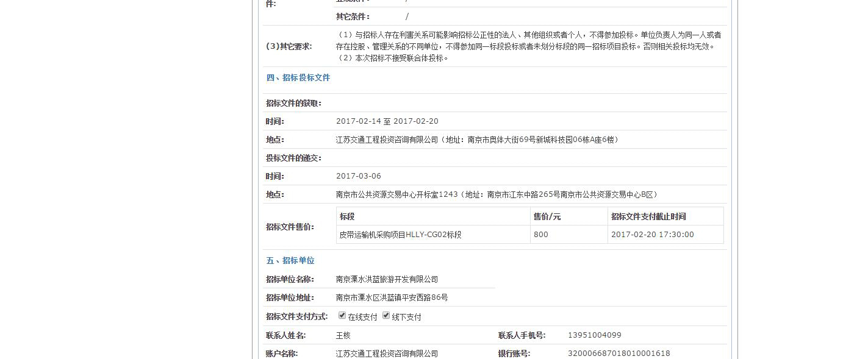Click the date range 2017-02-14 至 2017-02-20
The image size is (868, 359).
387,121
